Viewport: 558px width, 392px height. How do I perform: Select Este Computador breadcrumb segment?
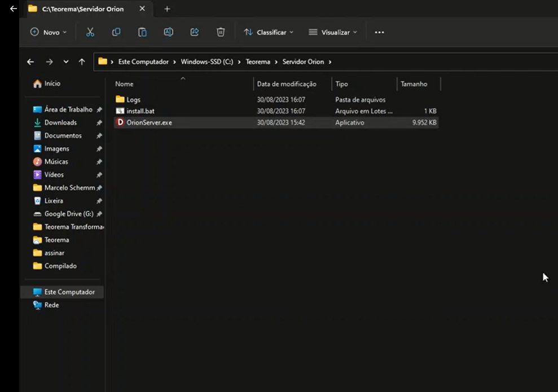coord(143,62)
